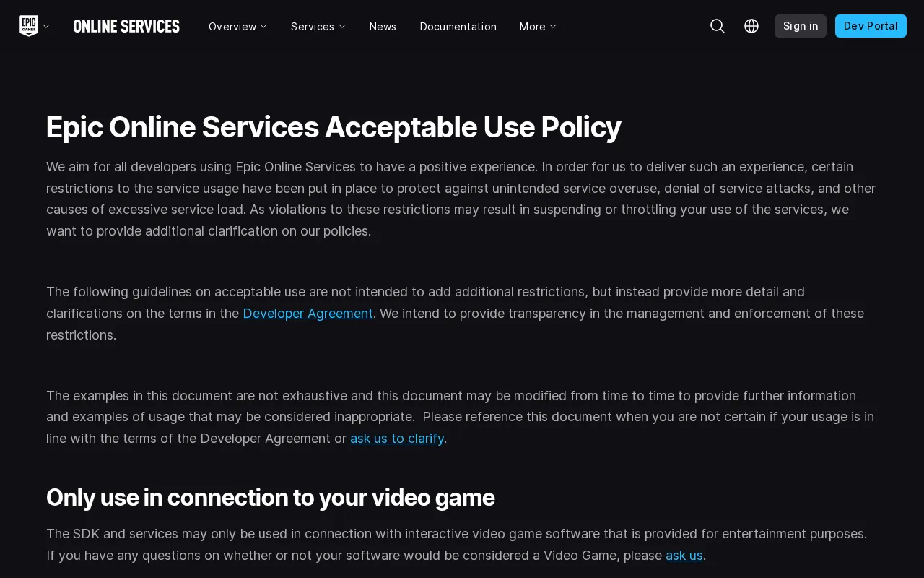Click the Sign in button

click(x=801, y=26)
